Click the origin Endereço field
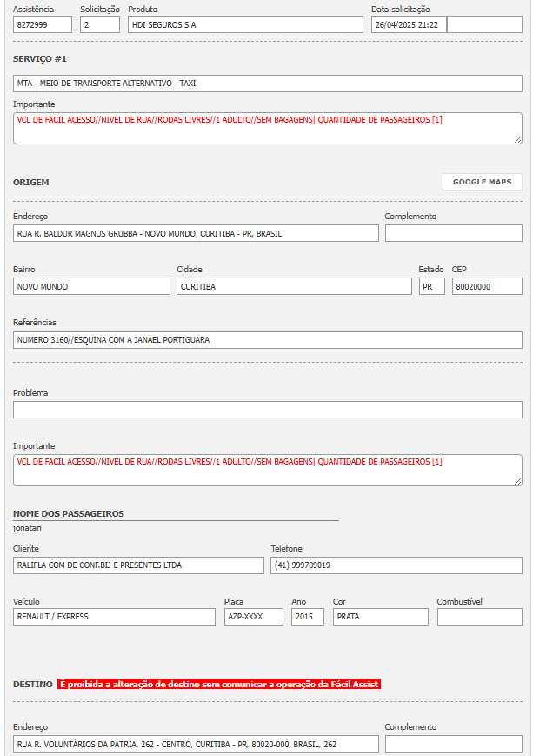 click(x=196, y=233)
